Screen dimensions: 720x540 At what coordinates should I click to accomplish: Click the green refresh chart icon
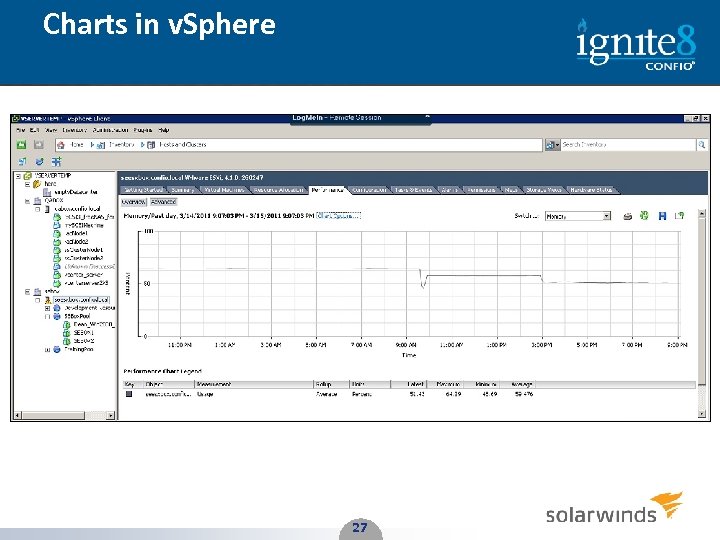coord(644,215)
